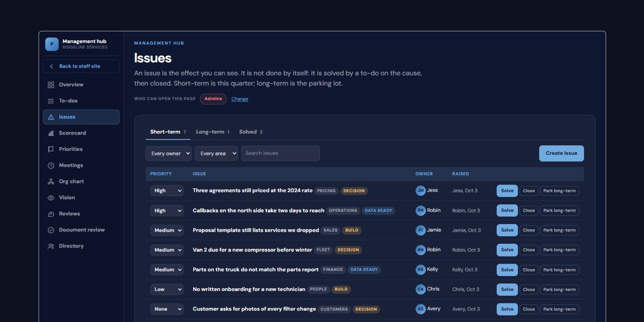
Task: Solve the Van 2 compressor issue
Action: click(507, 250)
